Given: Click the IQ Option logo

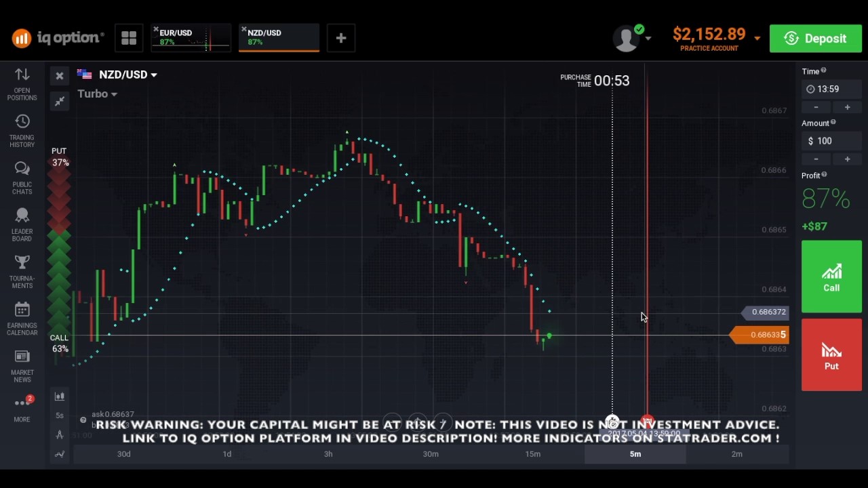Looking at the screenshot, I should point(58,38).
